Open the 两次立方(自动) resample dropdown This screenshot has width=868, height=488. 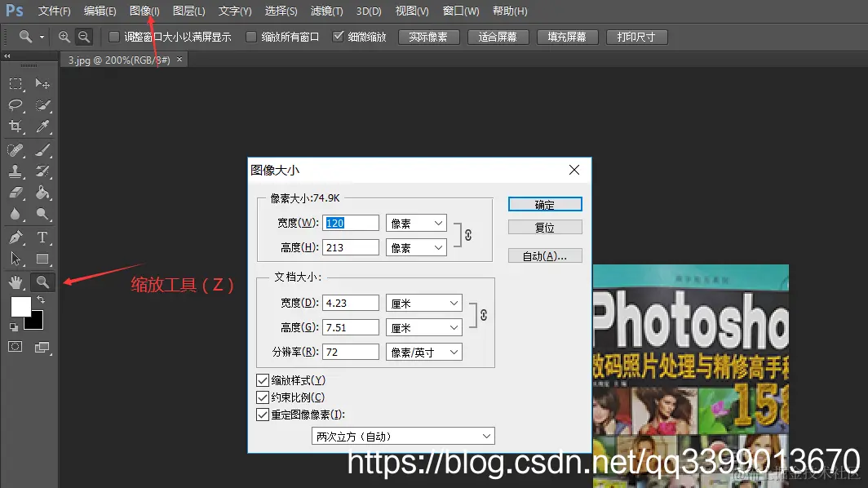coord(402,436)
